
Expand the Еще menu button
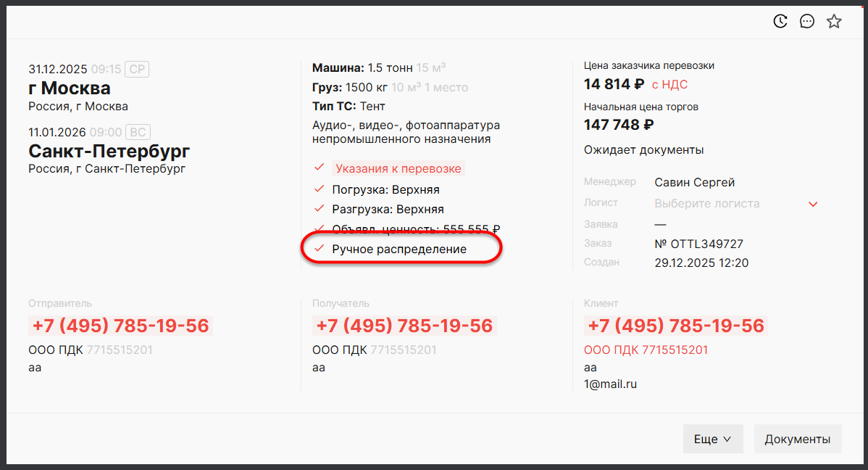[713, 439]
